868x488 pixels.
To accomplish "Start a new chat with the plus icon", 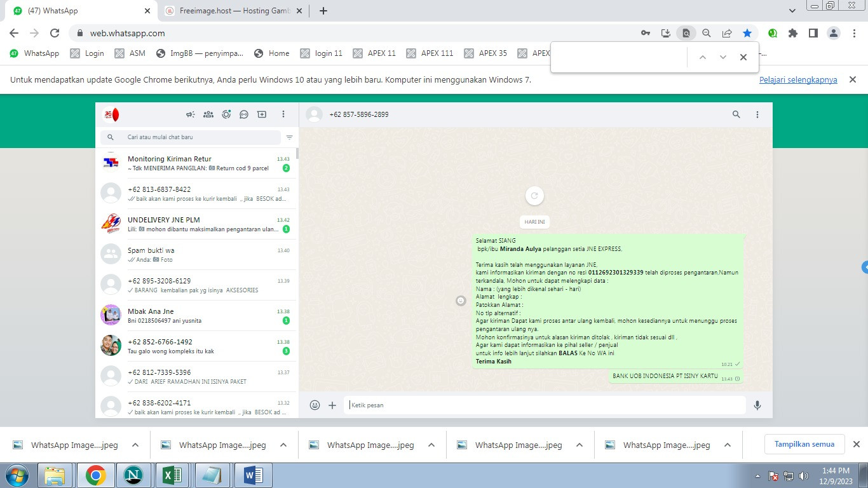I will [262, 114].
